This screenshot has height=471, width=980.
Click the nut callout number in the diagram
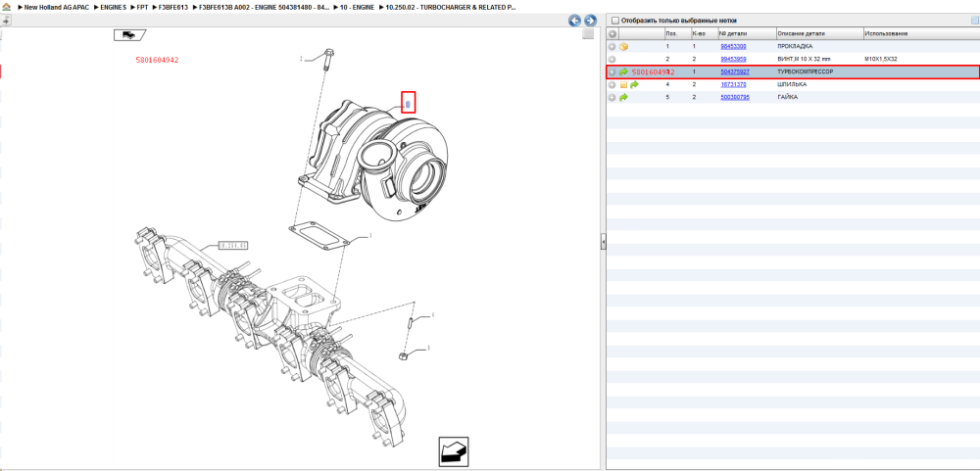pos(428,348)
